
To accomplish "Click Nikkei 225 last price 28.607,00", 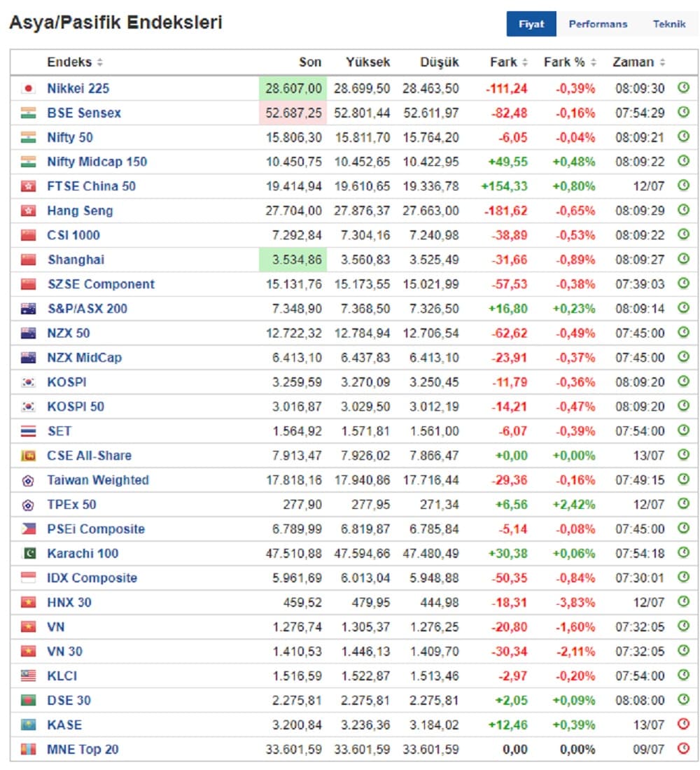I will pos(293,88).
